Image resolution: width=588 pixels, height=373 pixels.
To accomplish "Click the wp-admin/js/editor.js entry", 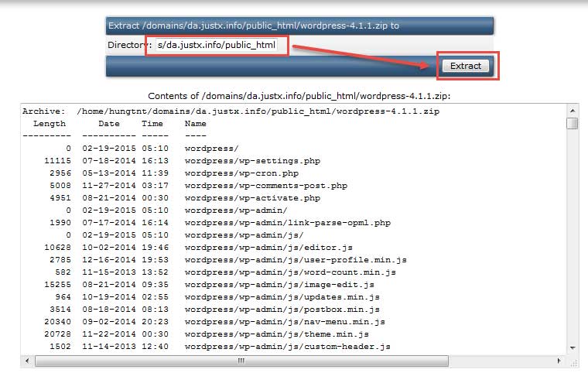I will [268, 248].
